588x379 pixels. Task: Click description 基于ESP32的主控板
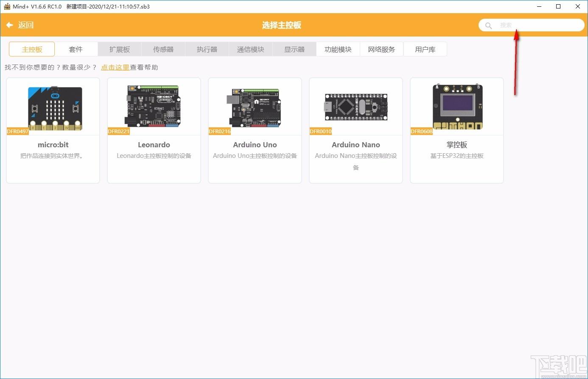[457, 156]
